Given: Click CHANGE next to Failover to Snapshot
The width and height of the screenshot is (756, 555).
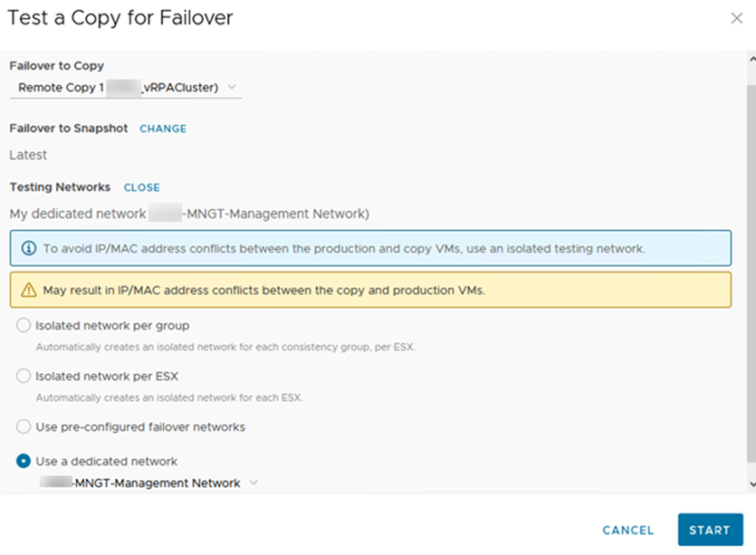Looking at the screenshot, I should [163, 129].
